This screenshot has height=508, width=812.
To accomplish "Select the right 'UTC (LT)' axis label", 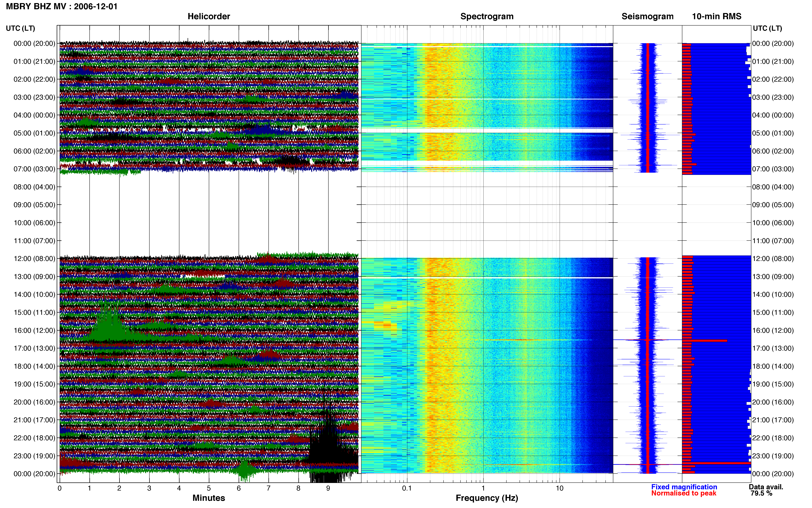I will [767, 28].
